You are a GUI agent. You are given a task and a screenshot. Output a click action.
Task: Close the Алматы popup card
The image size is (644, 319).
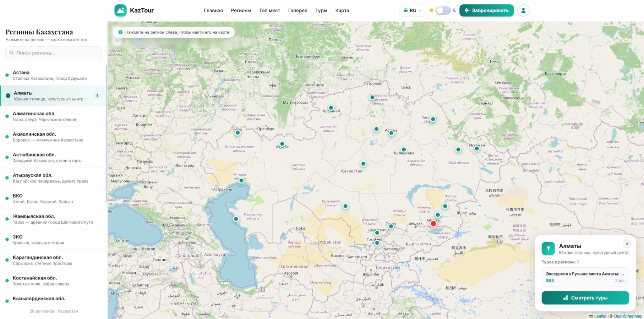point(627,244)
